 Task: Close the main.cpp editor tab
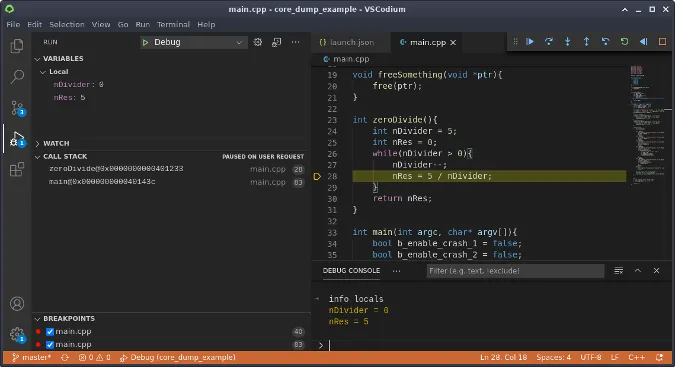click(x=453, y=43)
